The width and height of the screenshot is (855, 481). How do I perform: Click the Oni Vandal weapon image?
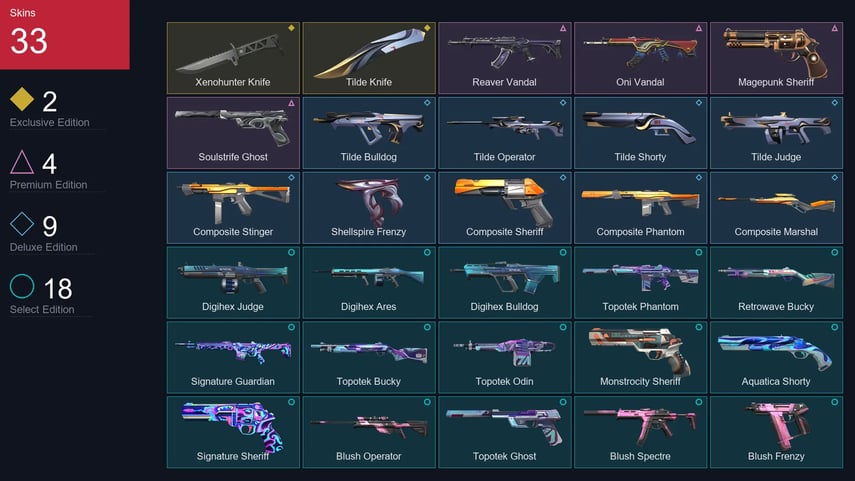(640, 51)
